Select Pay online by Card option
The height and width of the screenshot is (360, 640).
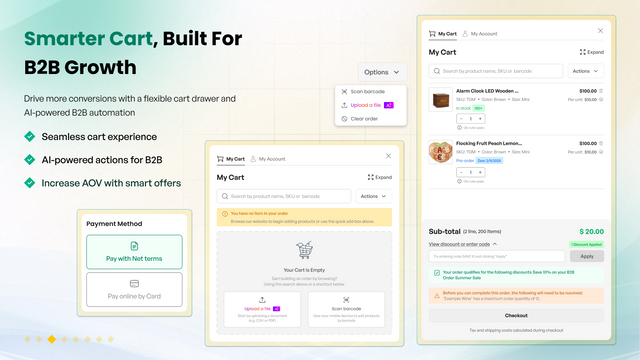[x=134, y=289]
